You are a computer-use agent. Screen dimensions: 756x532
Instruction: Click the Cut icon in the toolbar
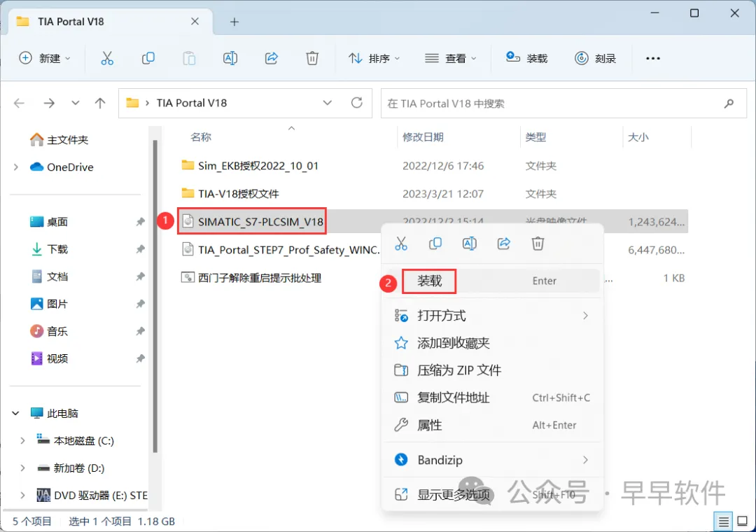click(x=107, y=58)
